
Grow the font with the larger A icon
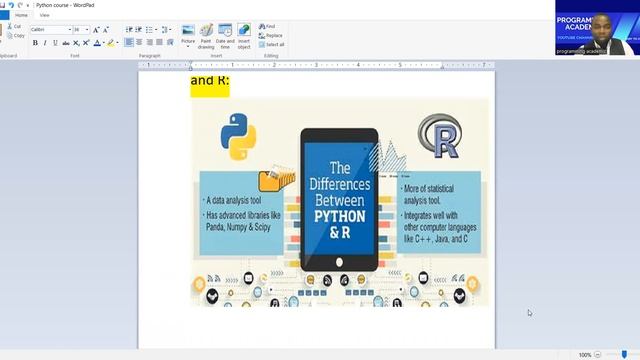pos(96,30)
